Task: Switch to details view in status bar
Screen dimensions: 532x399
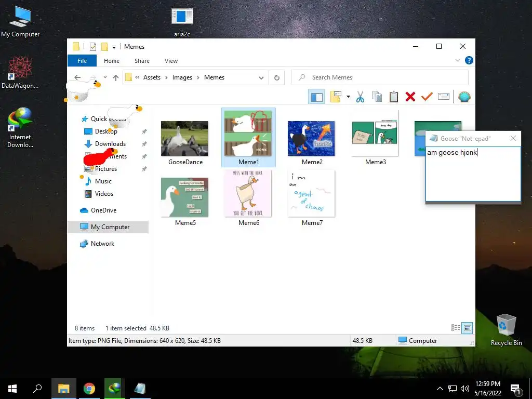Action: (x=456, y=328)
